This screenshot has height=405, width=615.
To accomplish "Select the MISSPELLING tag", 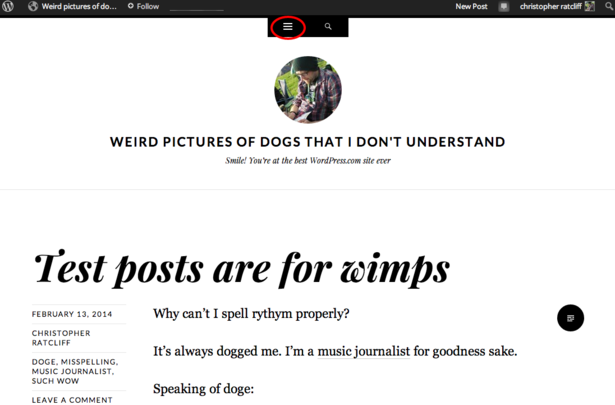I will [x=89, y=362].
